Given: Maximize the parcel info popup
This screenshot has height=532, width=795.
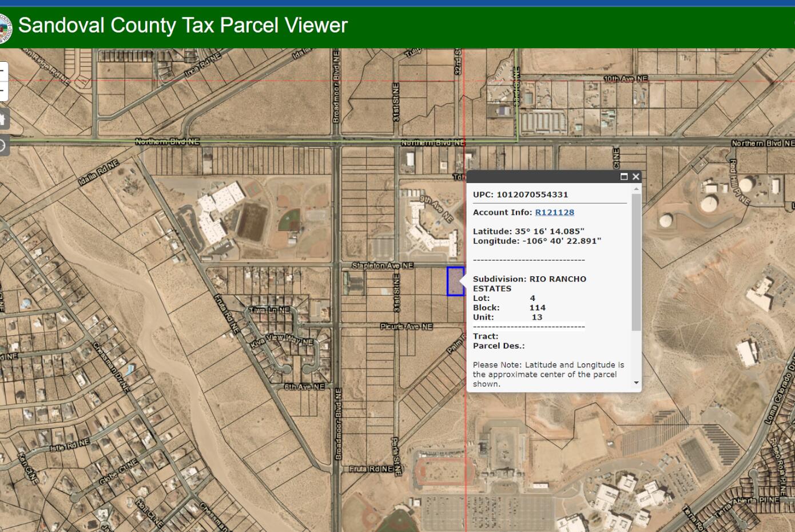Looking at the screenshot, I should click(x=624, y=177).
